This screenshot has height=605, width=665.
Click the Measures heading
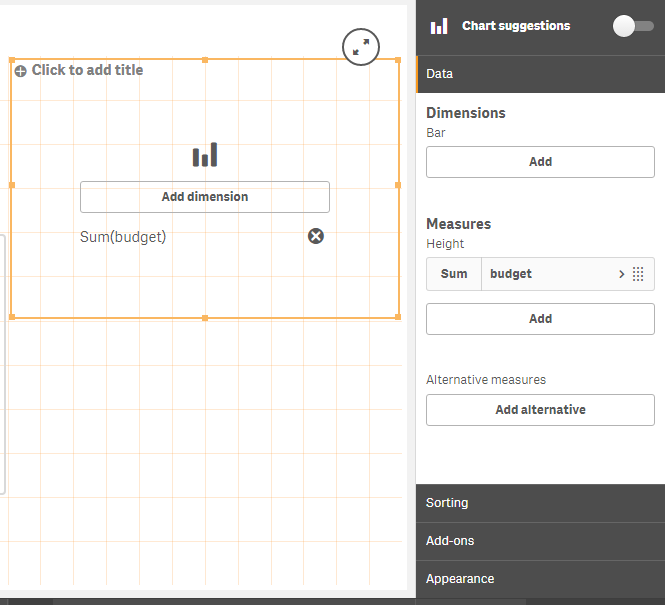(x=458, y=224)
